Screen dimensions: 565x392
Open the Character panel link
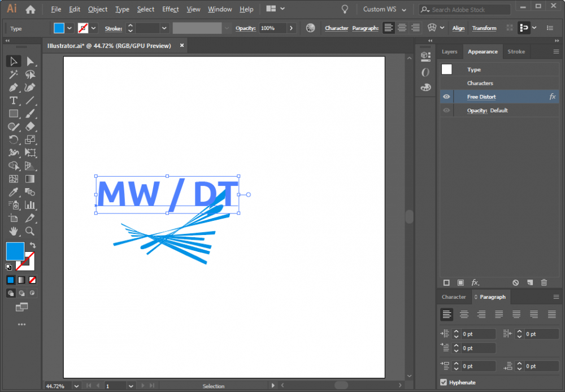(336, 28)
